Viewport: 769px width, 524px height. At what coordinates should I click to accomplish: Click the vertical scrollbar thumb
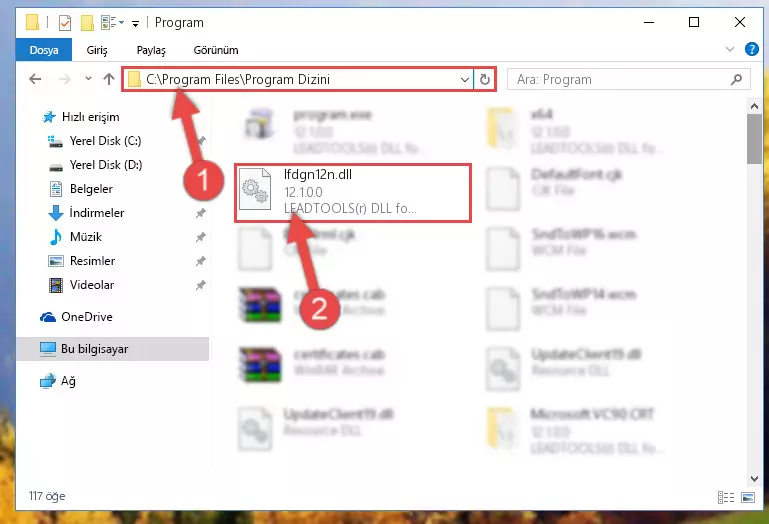(754, 139)
